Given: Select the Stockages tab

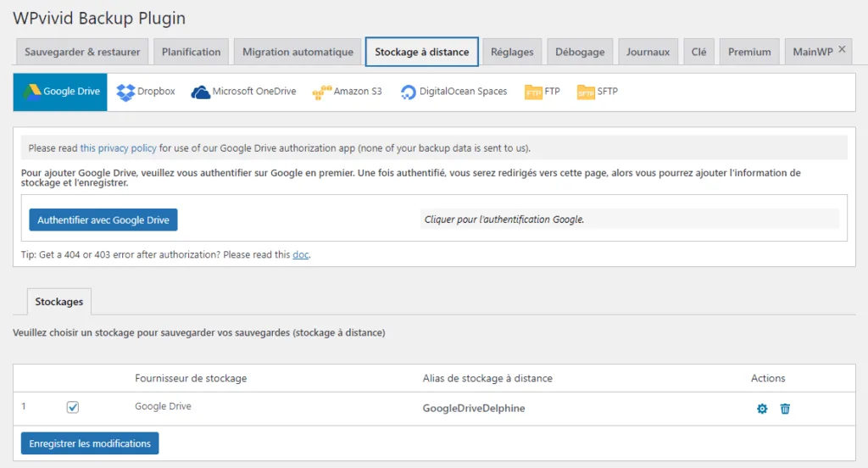Looking at the screenshot, I should [x=59, y=302].
